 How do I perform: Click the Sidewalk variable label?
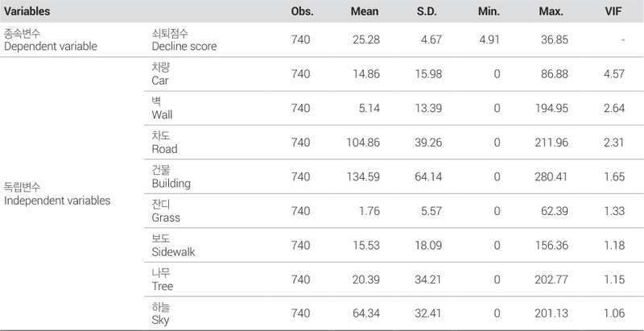point(172,251)
